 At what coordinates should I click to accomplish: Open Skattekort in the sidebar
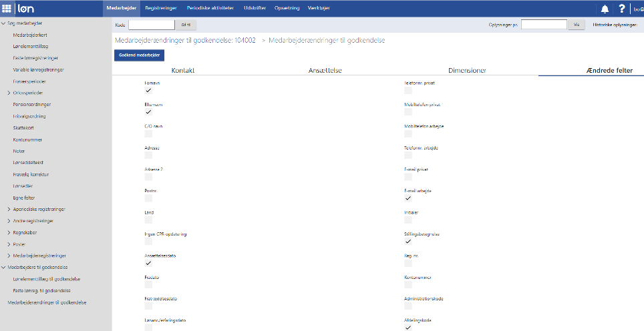(x=23, y=127)
